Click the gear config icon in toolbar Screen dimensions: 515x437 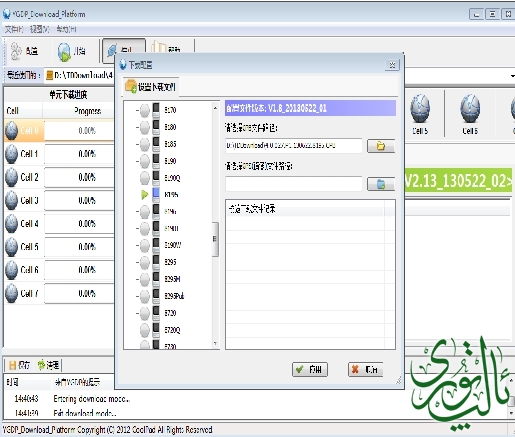coord(16,51)
